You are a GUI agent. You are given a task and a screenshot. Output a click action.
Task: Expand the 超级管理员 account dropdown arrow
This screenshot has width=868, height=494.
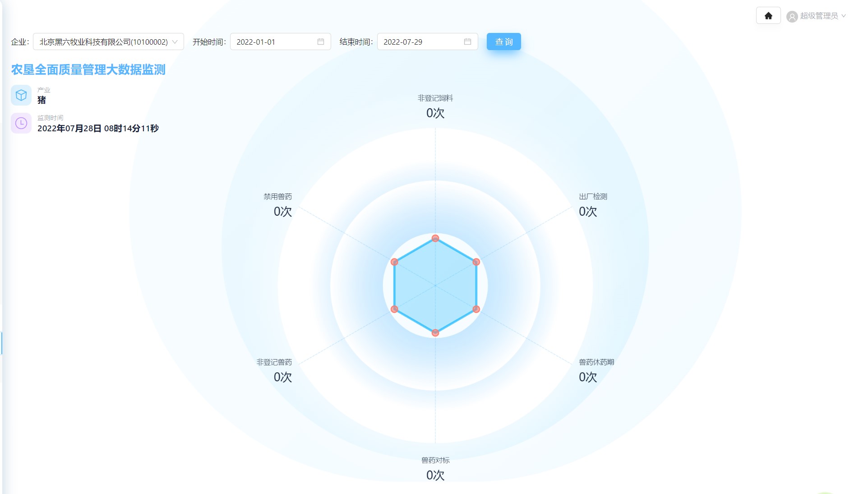click(x=844, y=16)
